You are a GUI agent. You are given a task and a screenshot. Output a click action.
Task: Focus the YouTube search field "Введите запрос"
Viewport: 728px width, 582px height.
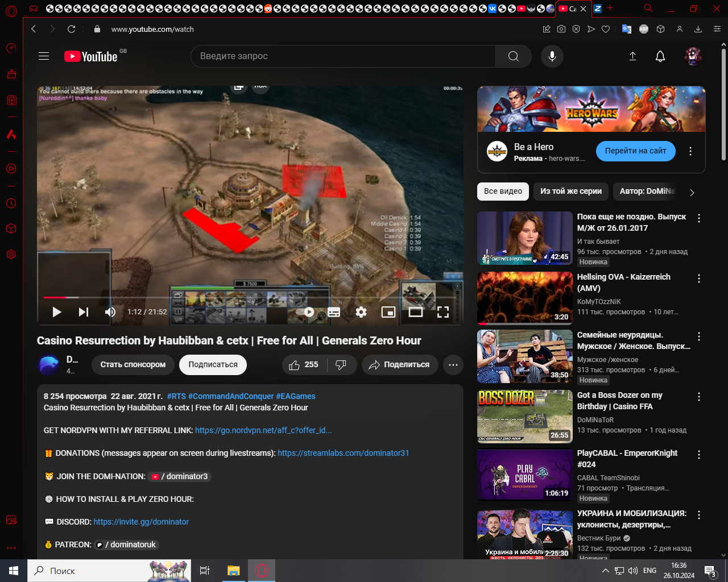pos(343,56)
